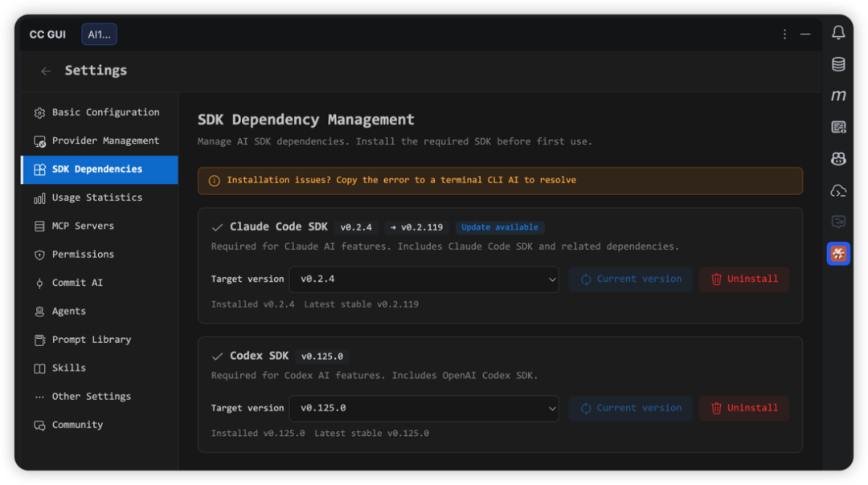868x485 pixels.
Task: Open the AI1... tab in title bar
Action: 99,35
